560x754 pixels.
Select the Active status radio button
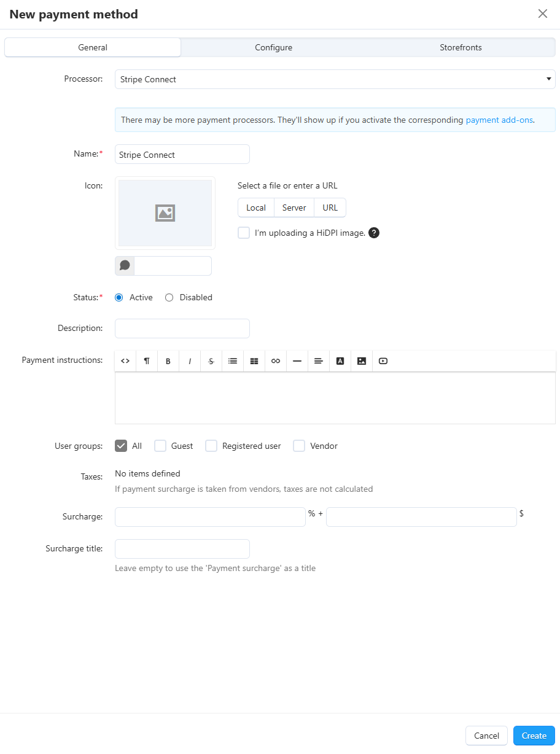coord(119,297)
